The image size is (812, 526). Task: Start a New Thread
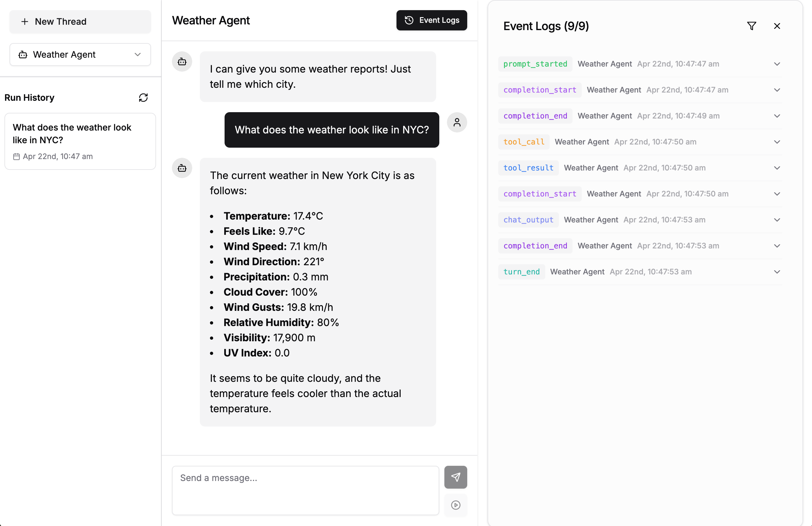[80, 22]
